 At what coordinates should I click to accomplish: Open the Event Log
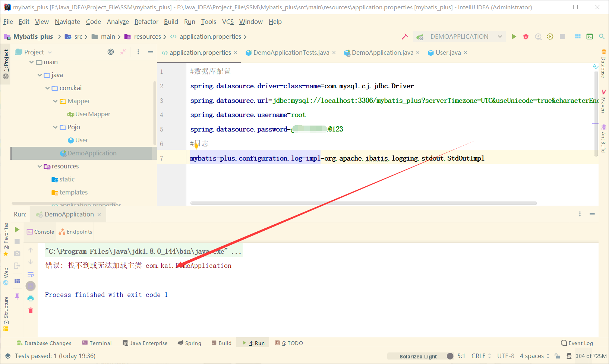tap(577, 343)
